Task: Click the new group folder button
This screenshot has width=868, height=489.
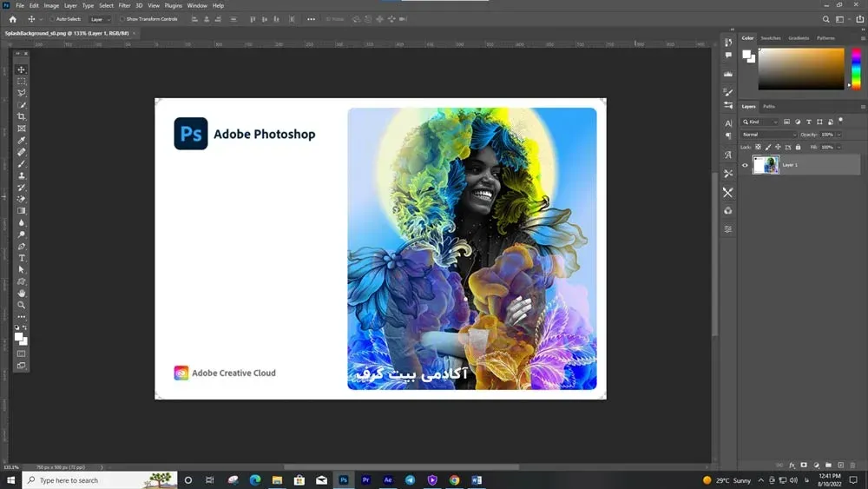Action: [828, 466]
